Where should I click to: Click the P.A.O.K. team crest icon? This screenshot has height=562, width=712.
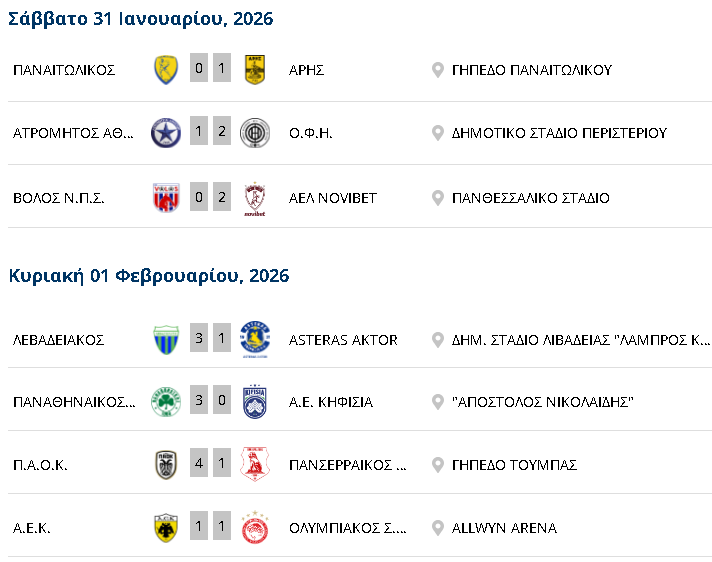click(166, 465)
